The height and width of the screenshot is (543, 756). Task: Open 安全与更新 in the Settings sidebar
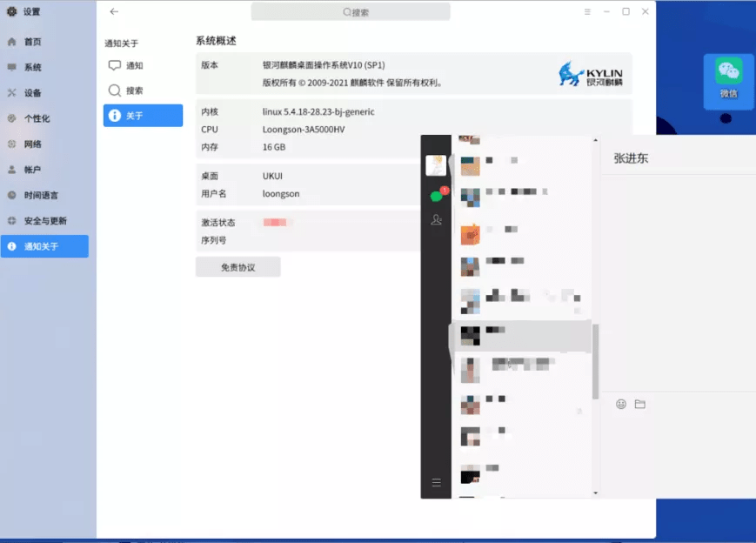point(44,220)
